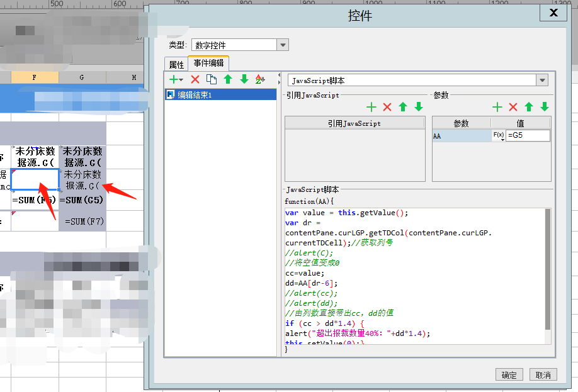Expand the JavaScript脚本 type dropdown

coord(541,81)
